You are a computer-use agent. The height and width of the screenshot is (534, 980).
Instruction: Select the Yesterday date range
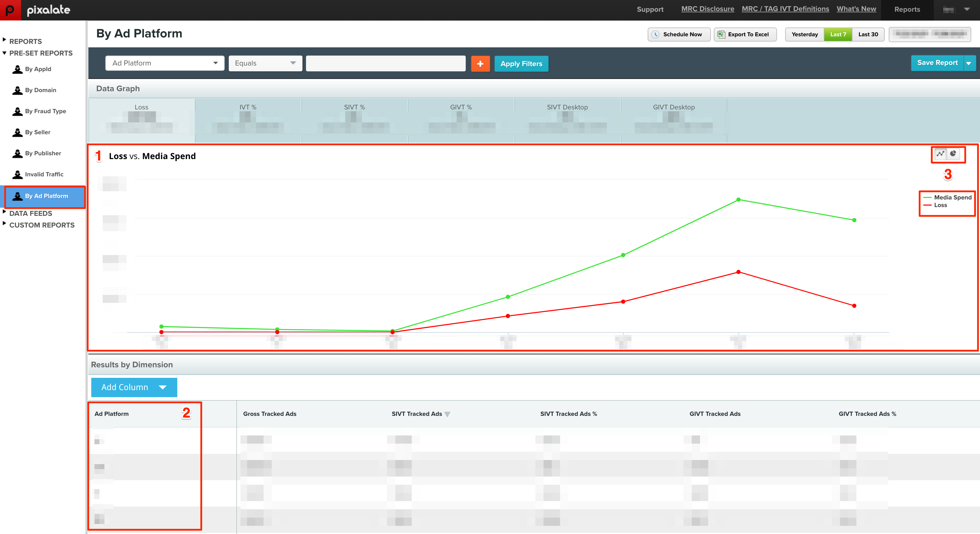click(804, 34)
